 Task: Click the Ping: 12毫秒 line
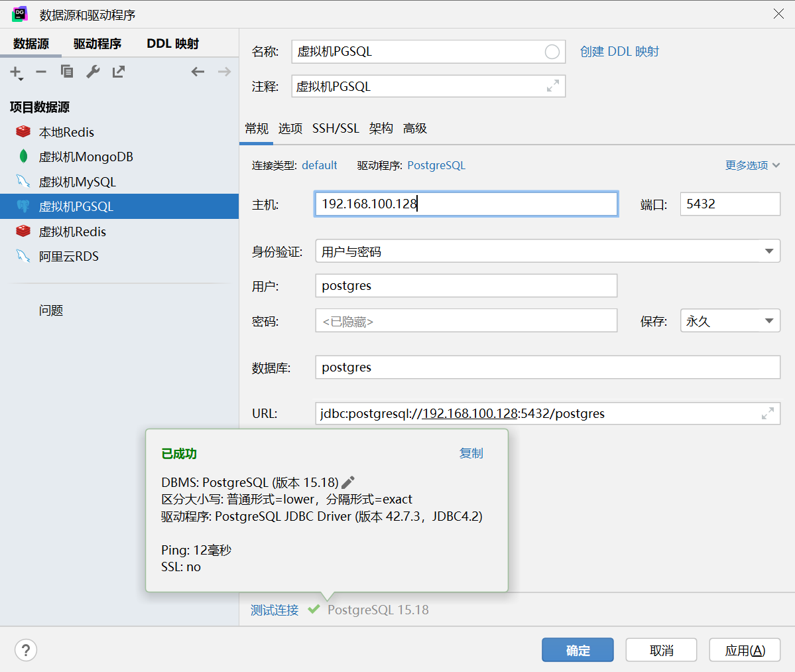click(x=196, y=551)
